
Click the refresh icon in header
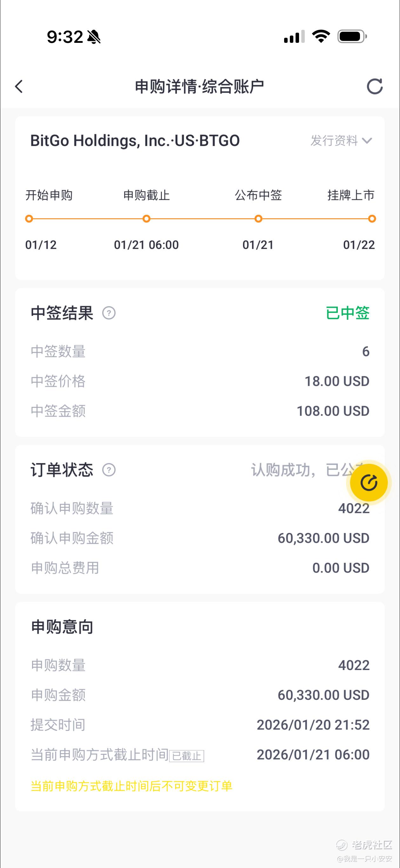pos(375,87)
